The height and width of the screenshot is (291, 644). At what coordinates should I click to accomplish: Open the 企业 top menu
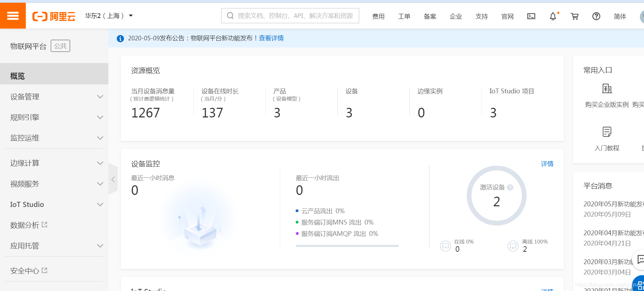(456, 17)
